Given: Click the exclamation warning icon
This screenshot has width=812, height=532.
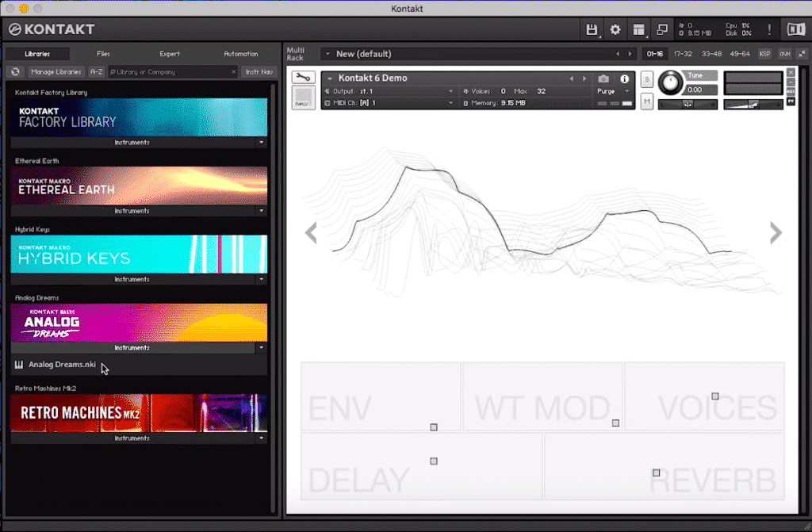Looking at the screenshot, I should (x=769, y=29).
